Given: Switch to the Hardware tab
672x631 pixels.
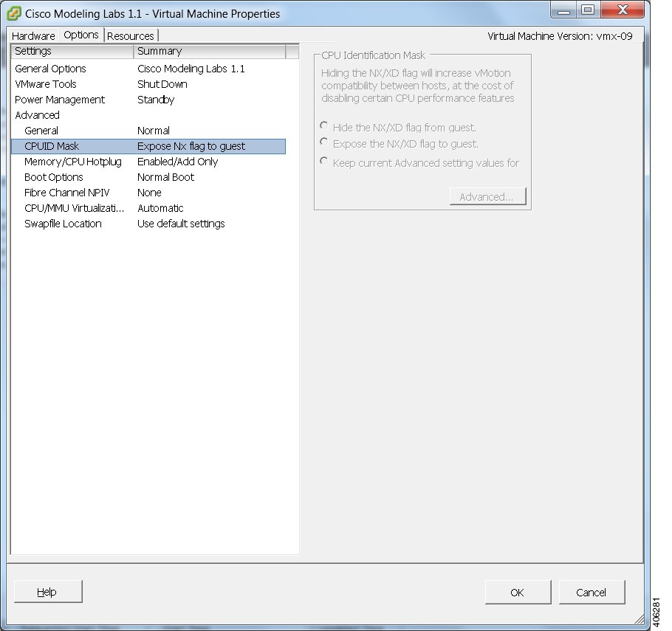Looking at the screenshot, I should pyautogui.click(x=33, y=36).
